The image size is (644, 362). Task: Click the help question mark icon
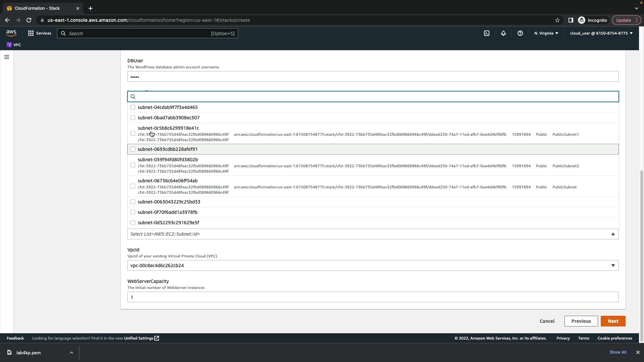pyautogui.click(x=520, y=33)
